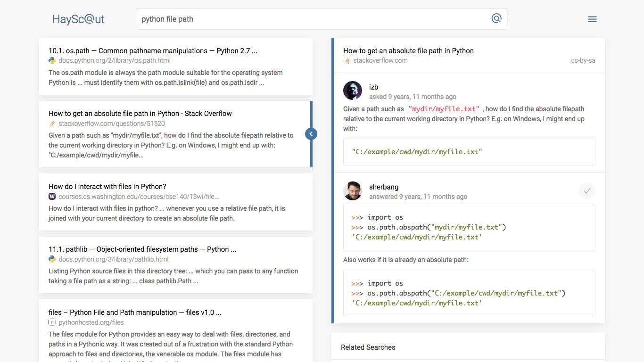Click the preview title 'How to get an absolute file path'
The width and height of the screenshot is (644, 362).
coord(408,51)
